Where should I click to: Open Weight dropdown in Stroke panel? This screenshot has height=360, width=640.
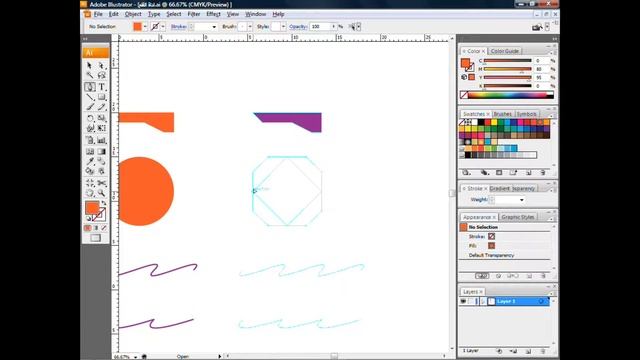(x=522, y=200)
